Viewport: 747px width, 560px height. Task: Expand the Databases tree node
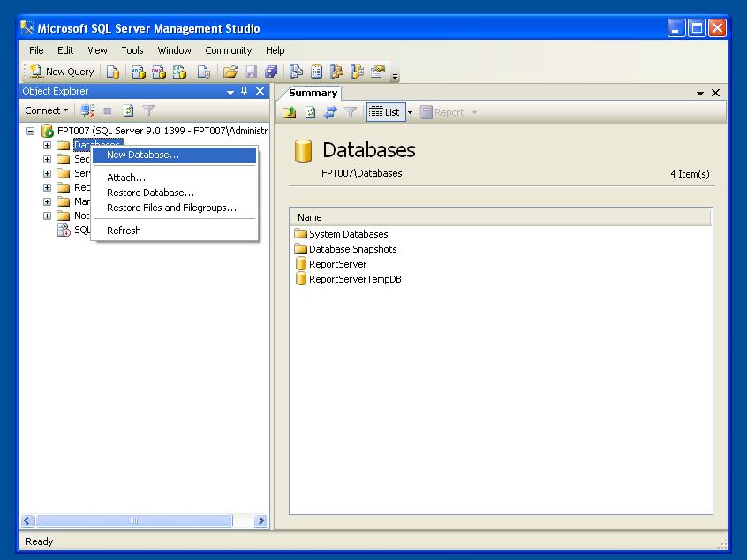pyautogui.click(x=47, y=145)
